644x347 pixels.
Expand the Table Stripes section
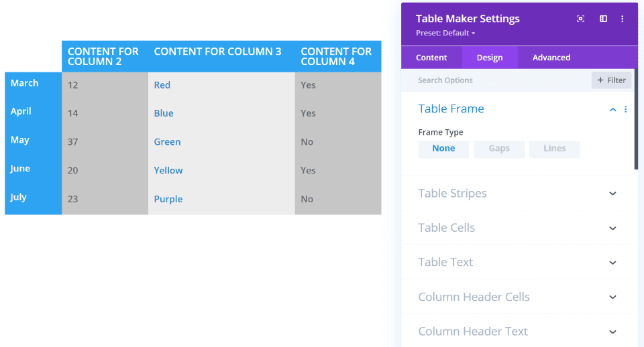(x=612, y=194)
